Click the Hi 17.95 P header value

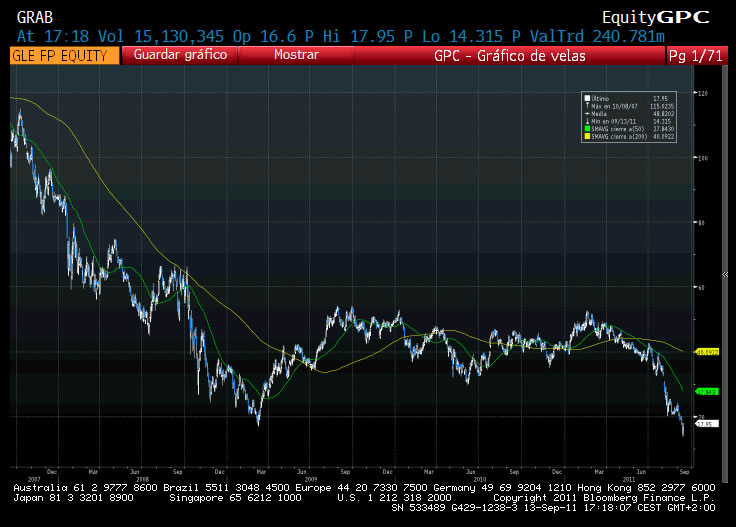click(x=367, y=36)
